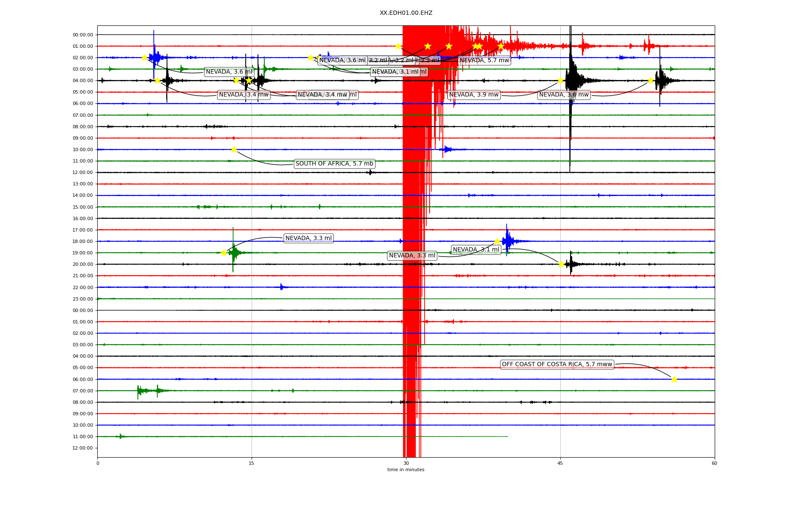Image resolution: width=812 pixels, height=508 pixels.
Task: Click the star on the 19:00:00 green trace
Action: point(224,253)
